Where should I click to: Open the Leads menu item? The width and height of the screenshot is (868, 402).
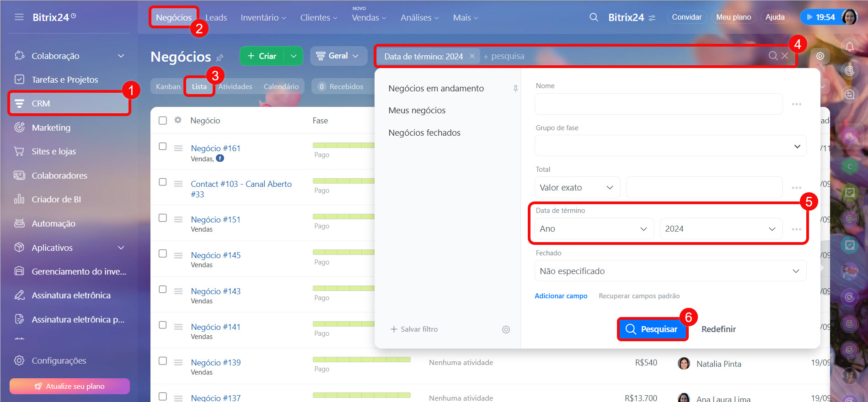(216, 17)
